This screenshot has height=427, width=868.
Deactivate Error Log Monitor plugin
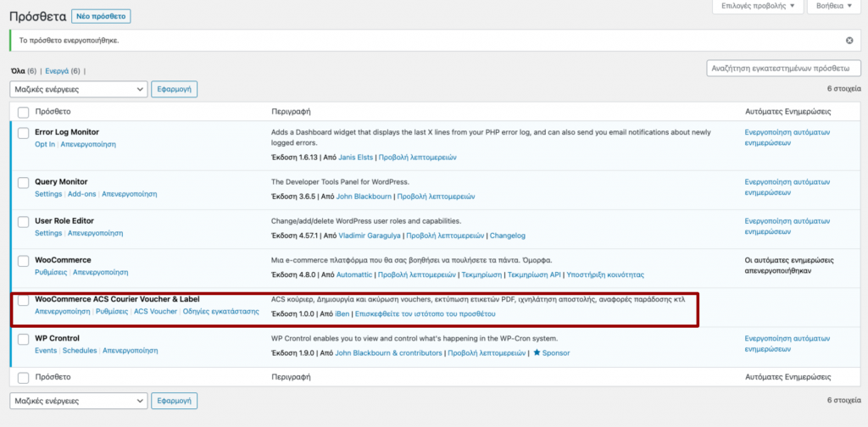[x=88, y=144]
